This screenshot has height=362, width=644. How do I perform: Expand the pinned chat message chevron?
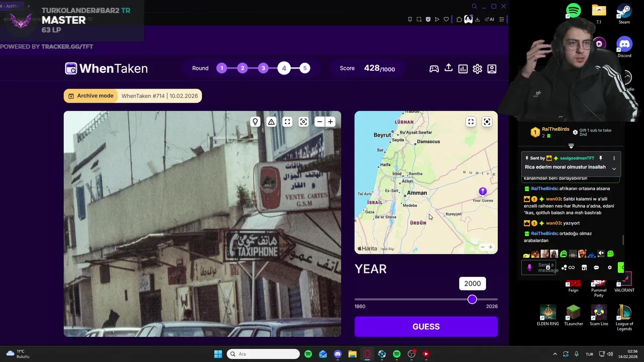[x=614, y=168]
